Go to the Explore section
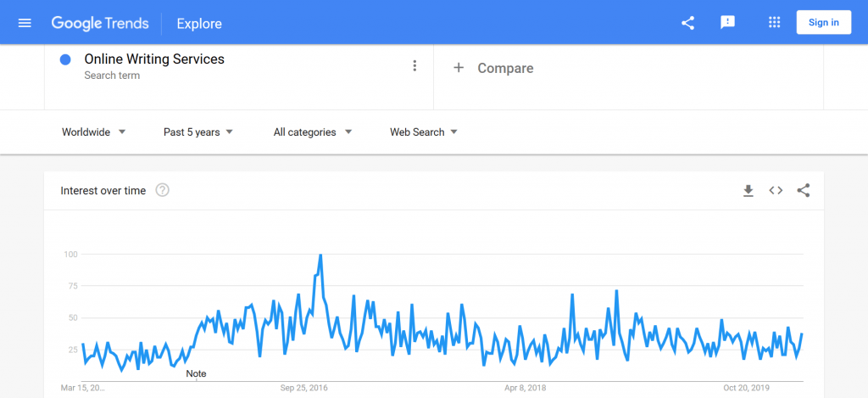The width and height of the screenshot is (868, 398). pos(199,24)
